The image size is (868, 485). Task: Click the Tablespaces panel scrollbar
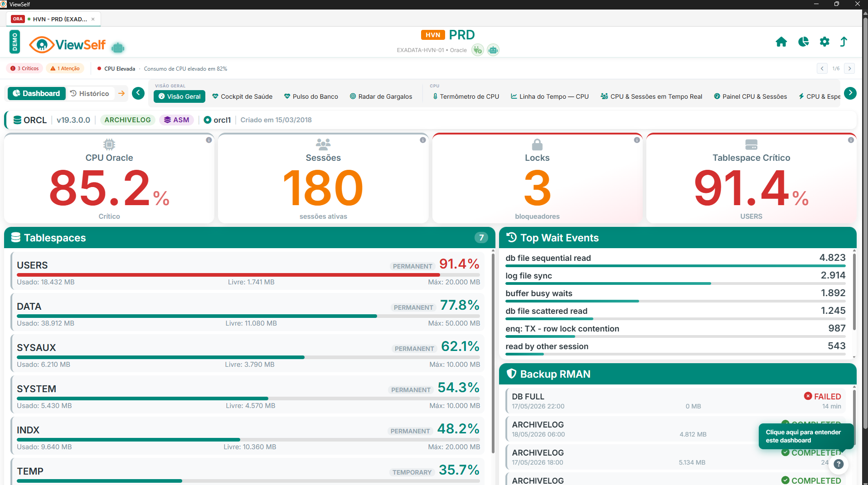tap(493, 353)
